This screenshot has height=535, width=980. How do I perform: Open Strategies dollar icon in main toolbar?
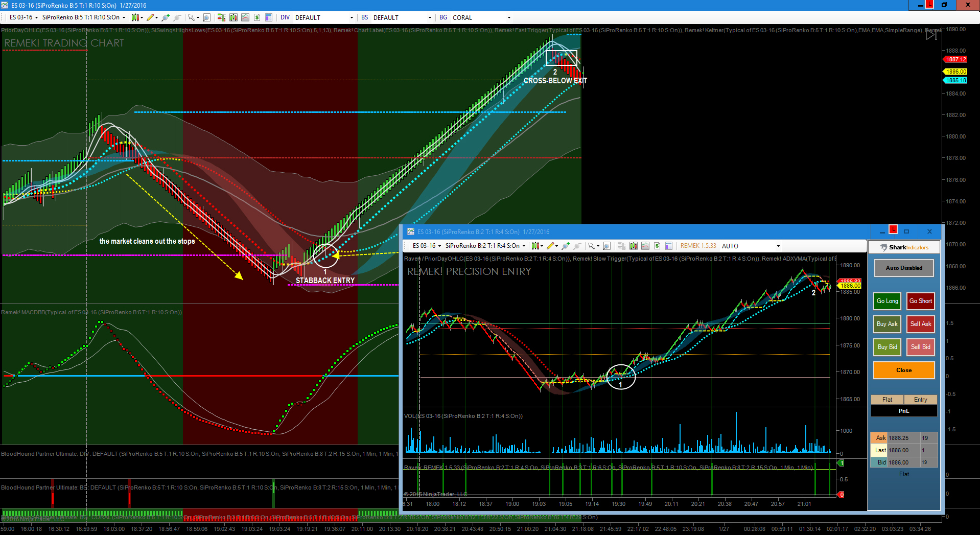257,17
